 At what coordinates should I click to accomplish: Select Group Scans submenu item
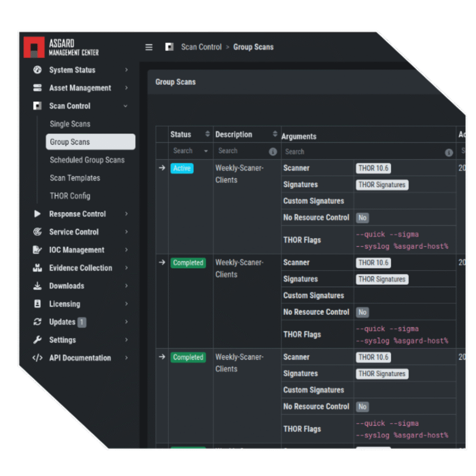coord(91,142)
